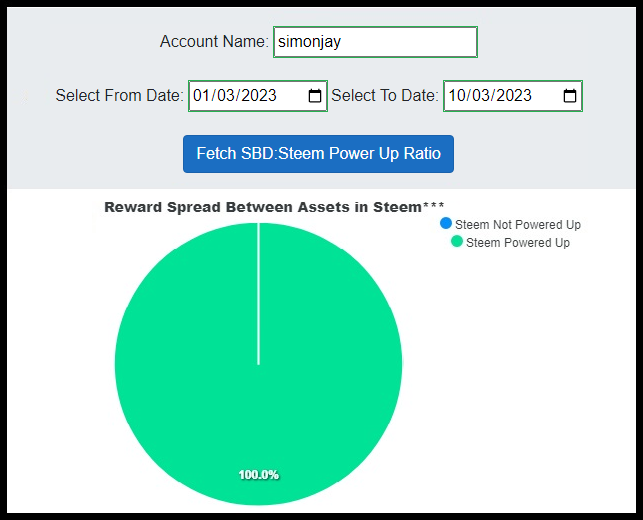The image size is (643, 520).
Task: Toggle the Steem Powered Up legend label
Action: (x=518, y=243)
